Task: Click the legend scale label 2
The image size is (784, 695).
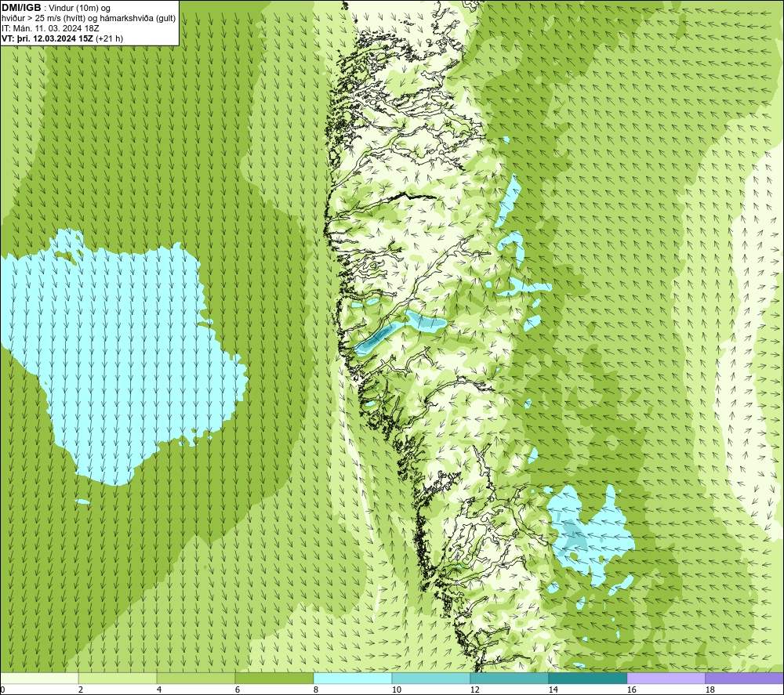Action: point(81,690)
